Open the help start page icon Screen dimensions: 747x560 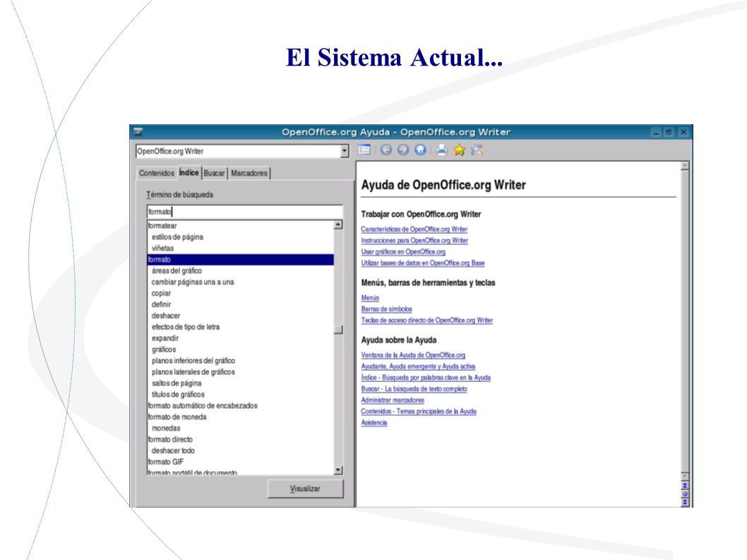[x=420, y=150]
